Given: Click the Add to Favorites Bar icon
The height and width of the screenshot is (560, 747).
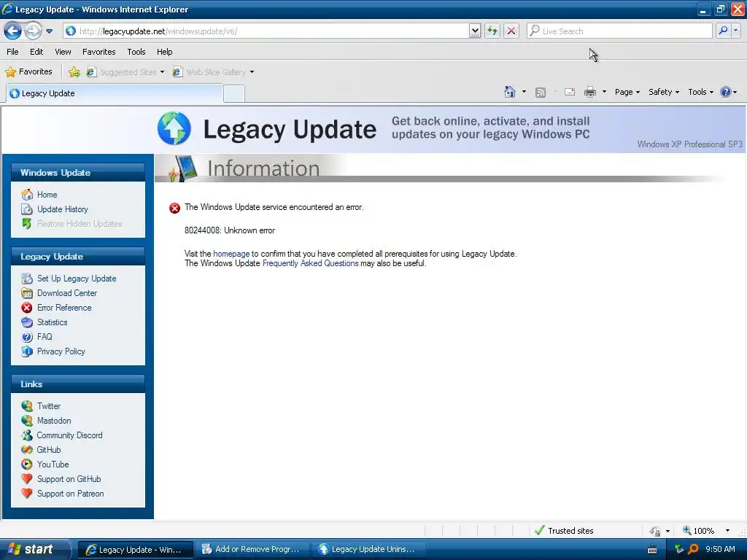Looking at the screenshot, I should coord(74,72).
